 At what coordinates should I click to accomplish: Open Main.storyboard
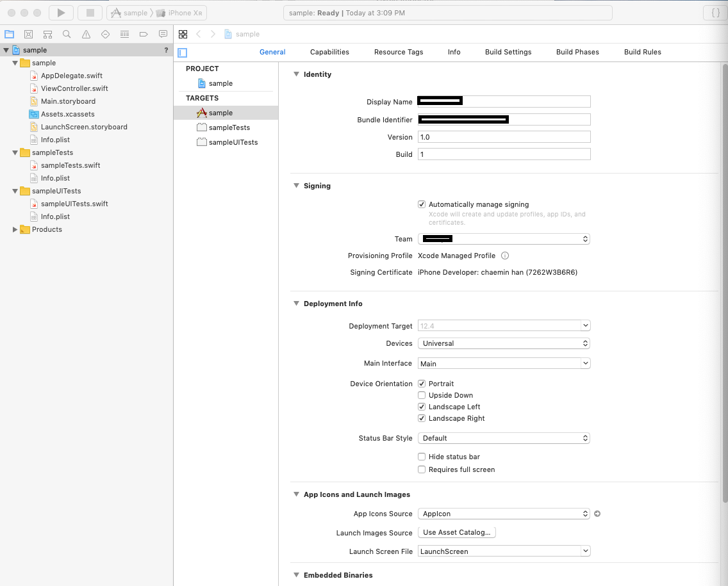tap(68, 101)
